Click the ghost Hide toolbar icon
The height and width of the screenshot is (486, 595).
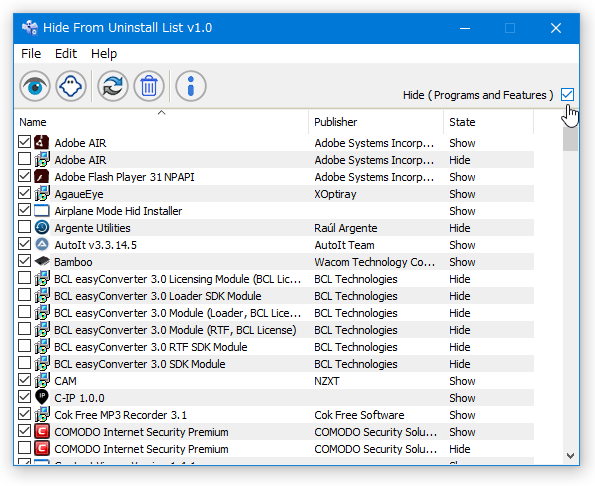pos(71,86)
